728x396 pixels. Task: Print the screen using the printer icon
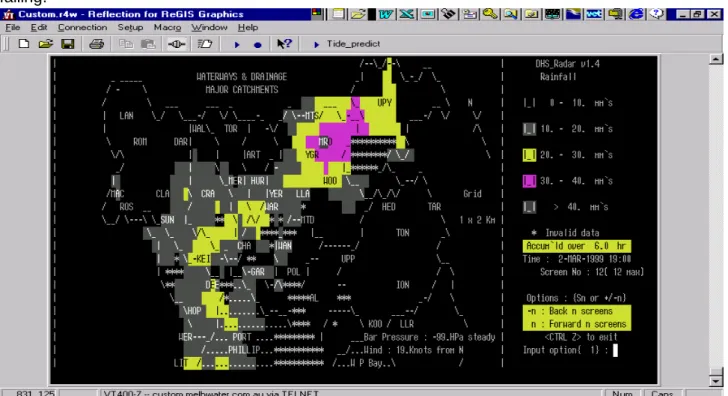click(x=97, y=44)
